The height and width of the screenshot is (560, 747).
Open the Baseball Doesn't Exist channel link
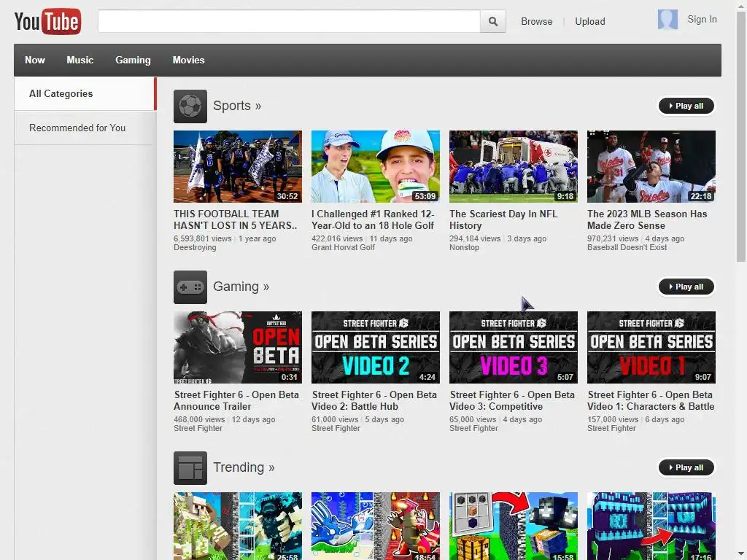[627, 248]
